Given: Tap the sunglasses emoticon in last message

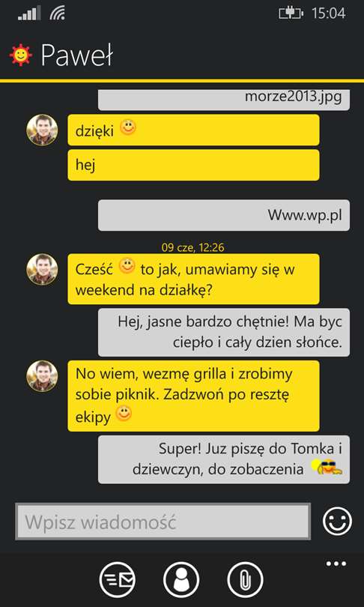Looking at the screenshot, I should 327,468.
